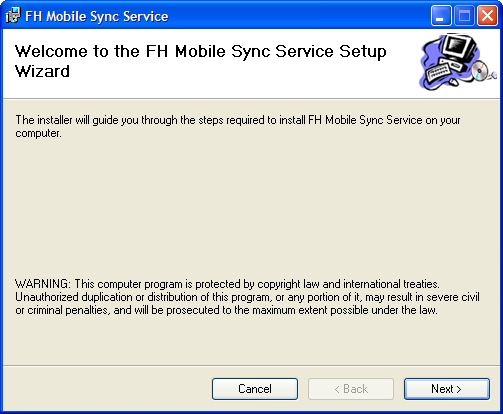This screenshot has height=414, width=503.
Task: Click the installer guide paragraph
Action: tap(238, 126)
